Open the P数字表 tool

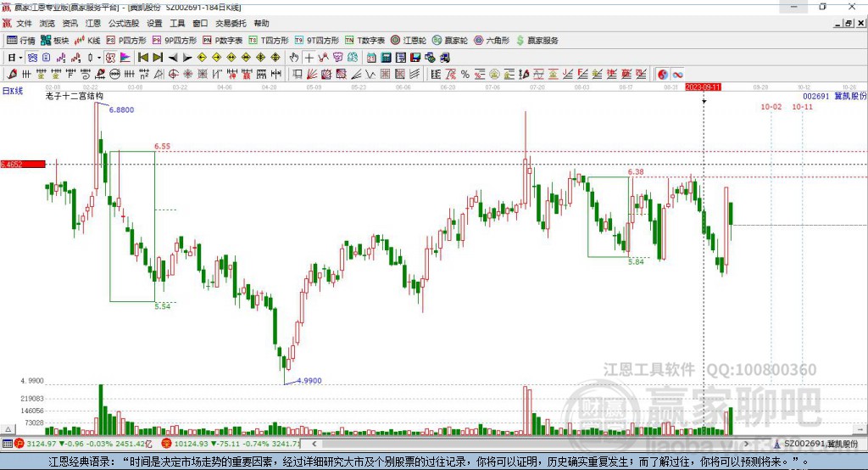pyautogui.click(x=223, y=41)
